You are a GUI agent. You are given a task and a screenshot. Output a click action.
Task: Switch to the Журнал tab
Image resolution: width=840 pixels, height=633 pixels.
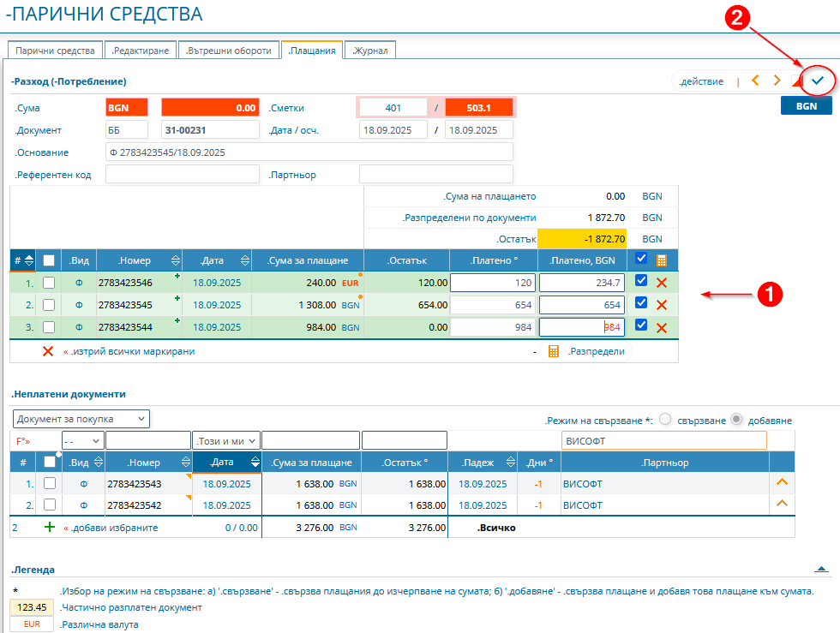pyautogui.click(x=370, y=51)
